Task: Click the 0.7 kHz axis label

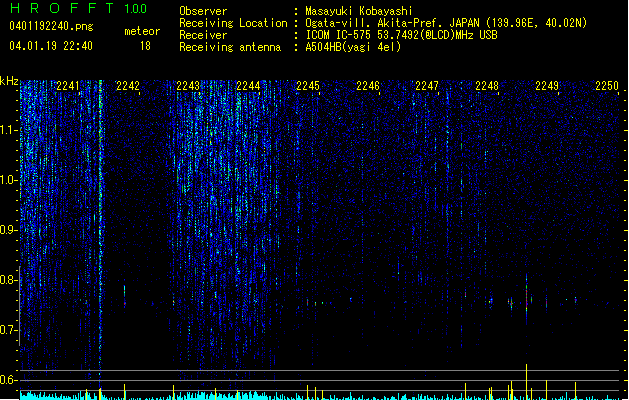Action: 9,330
